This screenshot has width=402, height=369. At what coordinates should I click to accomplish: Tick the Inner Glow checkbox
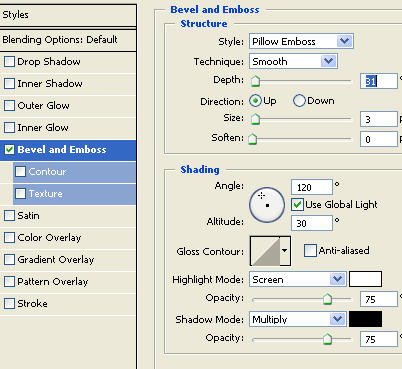(x=9, y=128)
